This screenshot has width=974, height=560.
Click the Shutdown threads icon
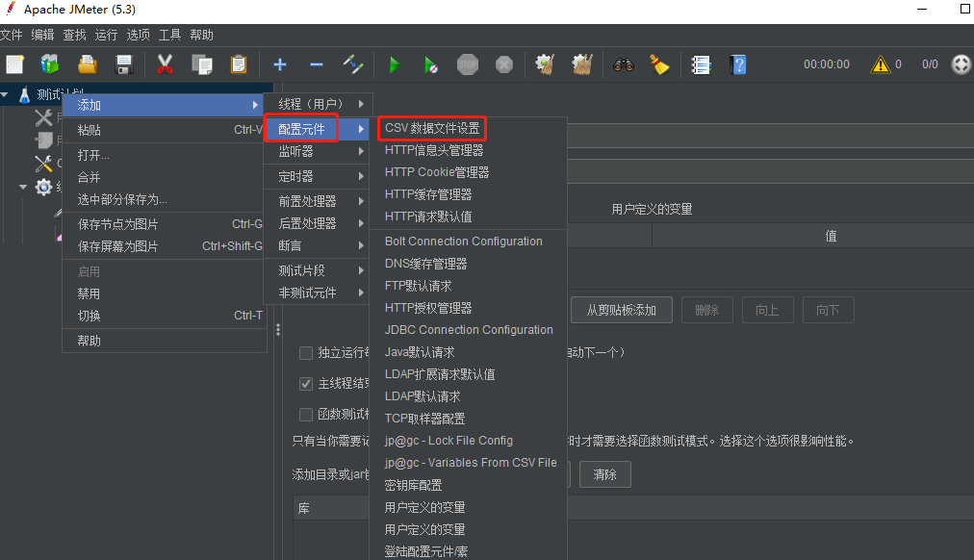click(x=504, y=64)
